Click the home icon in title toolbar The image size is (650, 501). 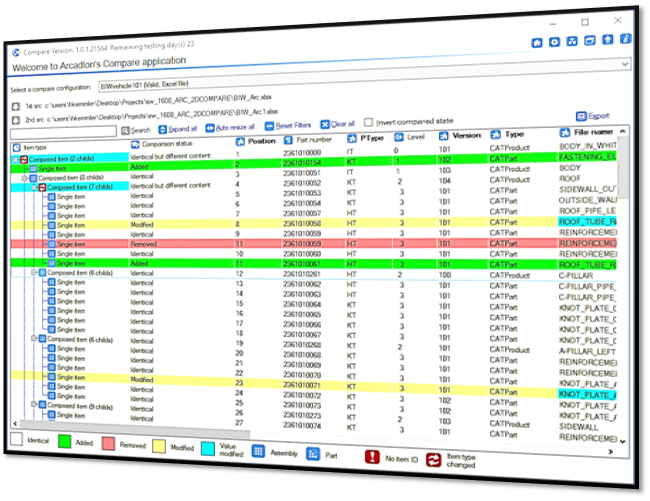click(539, 43)
